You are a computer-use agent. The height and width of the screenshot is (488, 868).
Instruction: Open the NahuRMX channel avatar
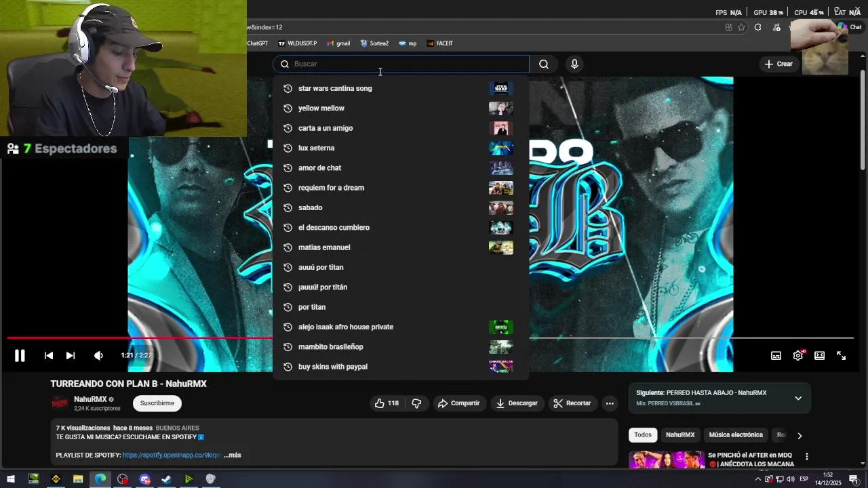tap(60, 403)
